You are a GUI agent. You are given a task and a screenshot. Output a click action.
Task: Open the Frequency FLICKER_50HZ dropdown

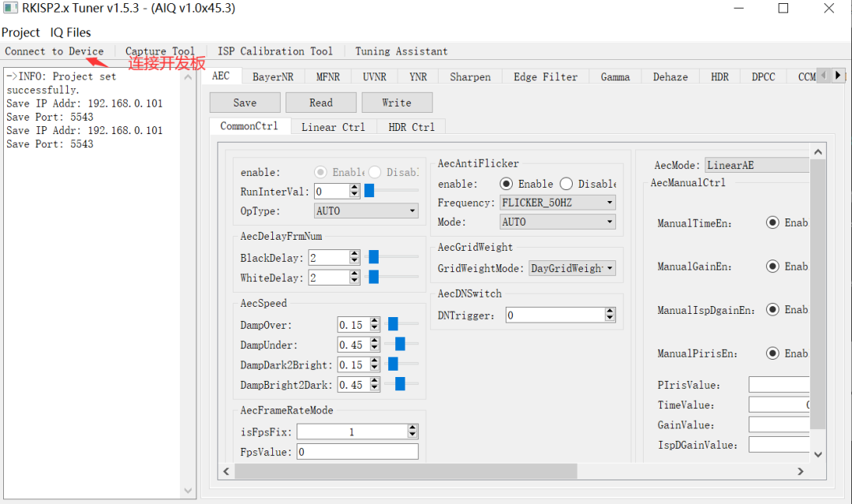point(558,203)
